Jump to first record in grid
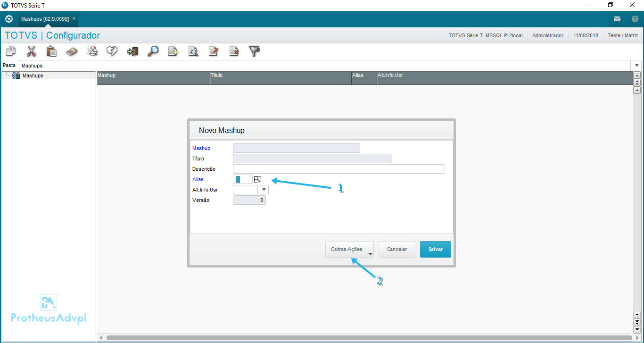 637,75
